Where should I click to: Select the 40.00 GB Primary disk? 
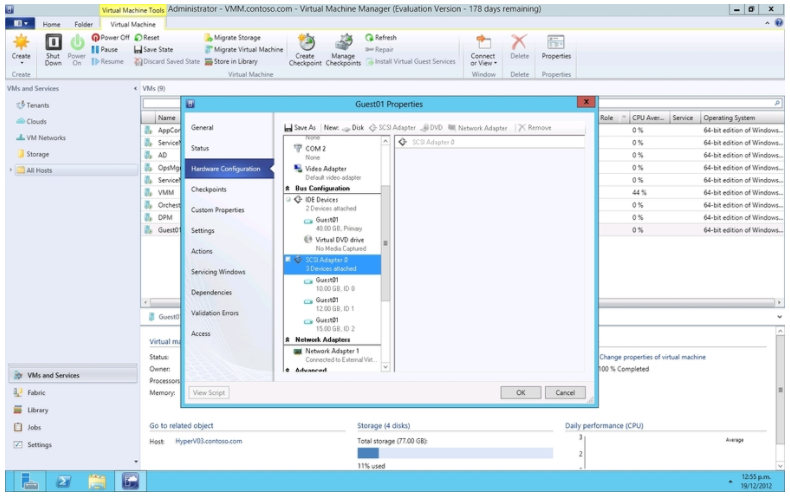tap(333, 224)
